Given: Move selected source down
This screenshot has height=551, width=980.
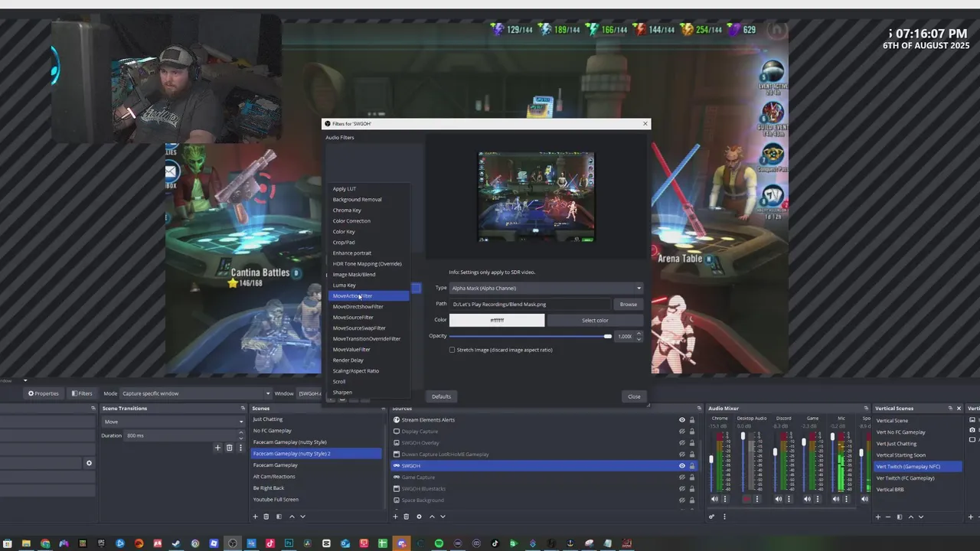Looking at the screenshot, I should tap(443, 517).
